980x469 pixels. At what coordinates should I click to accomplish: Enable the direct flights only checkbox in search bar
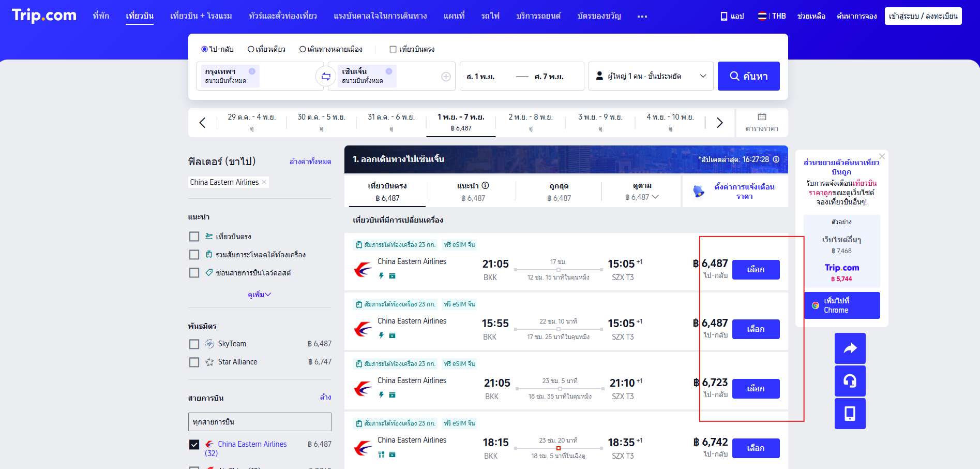click(393, 49)
